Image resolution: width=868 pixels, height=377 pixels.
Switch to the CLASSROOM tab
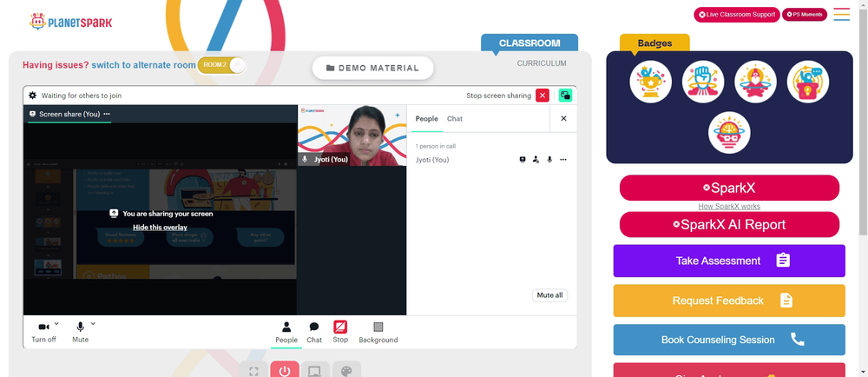[x=529, y=43]
